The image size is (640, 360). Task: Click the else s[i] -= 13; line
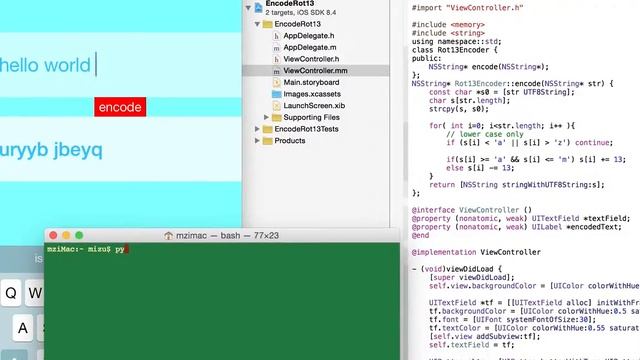480,168
